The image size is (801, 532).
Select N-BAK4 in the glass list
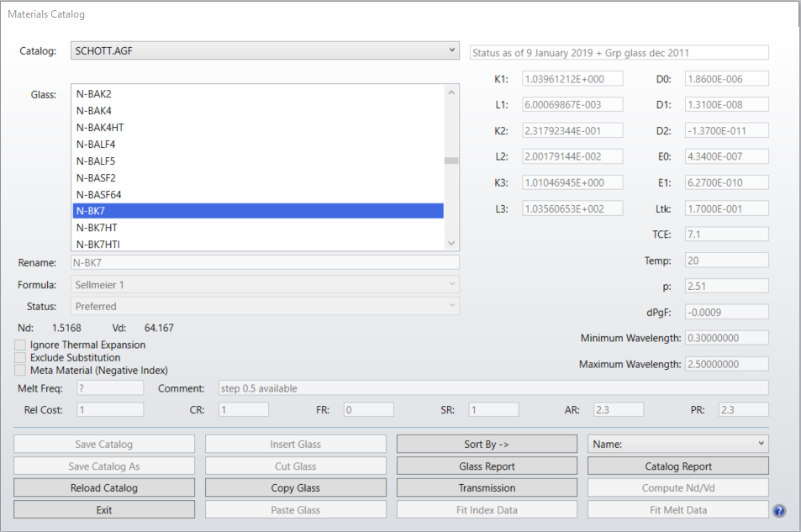coord(258,111)
